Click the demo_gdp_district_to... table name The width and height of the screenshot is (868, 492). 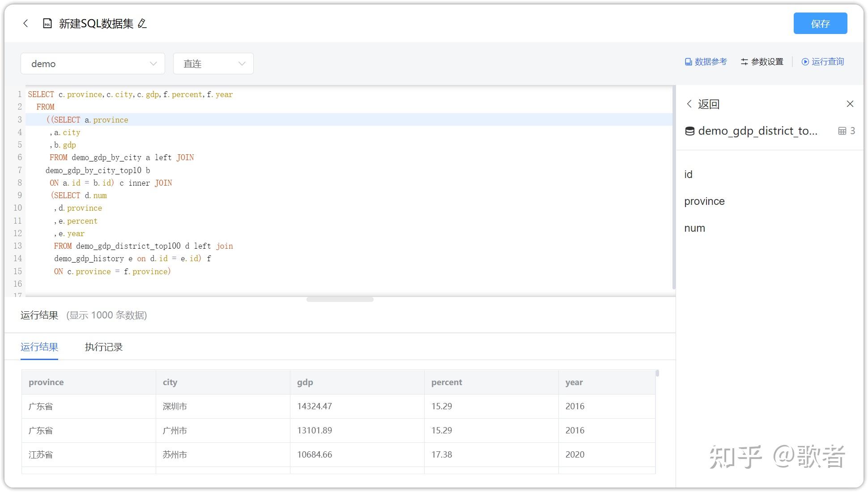(757, 131)
